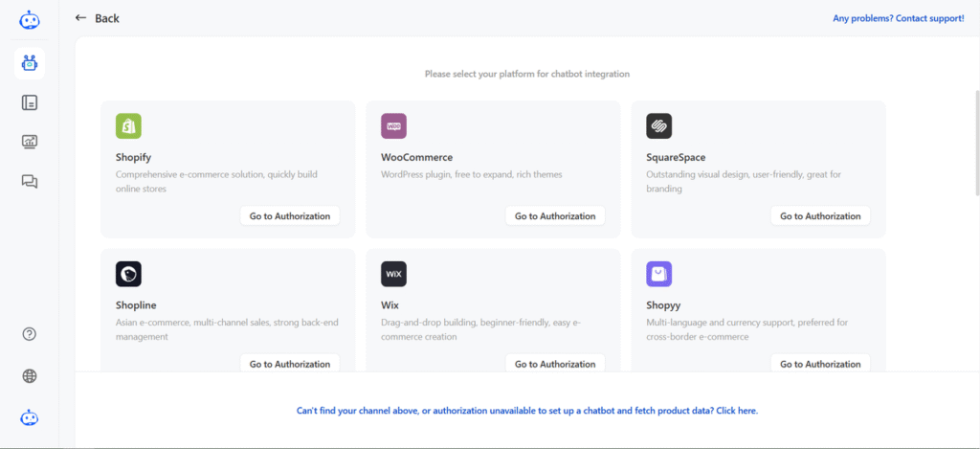Click the can't find your channel link

pos(527,411)
